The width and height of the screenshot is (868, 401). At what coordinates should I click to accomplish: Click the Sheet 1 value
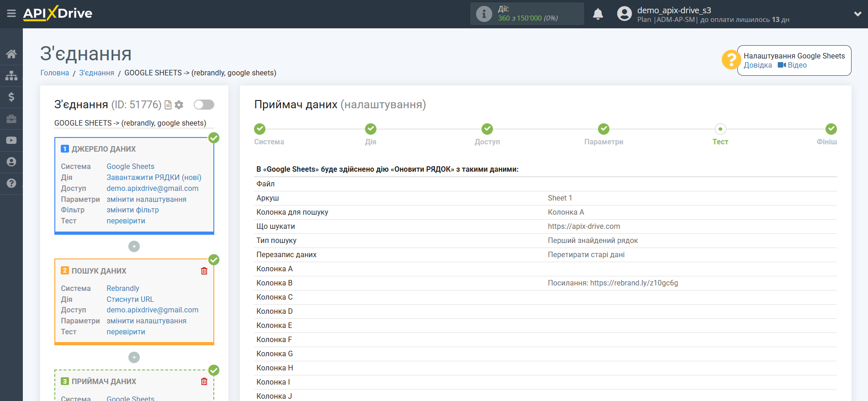pyautogui.click(x=560, y=198)
